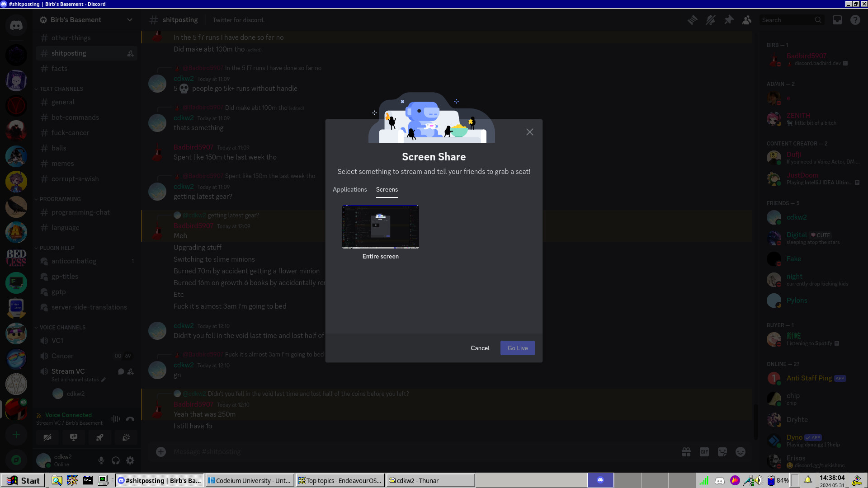Launch taskbar file search folder icon

pyautogui.click(x=57, y=480)
